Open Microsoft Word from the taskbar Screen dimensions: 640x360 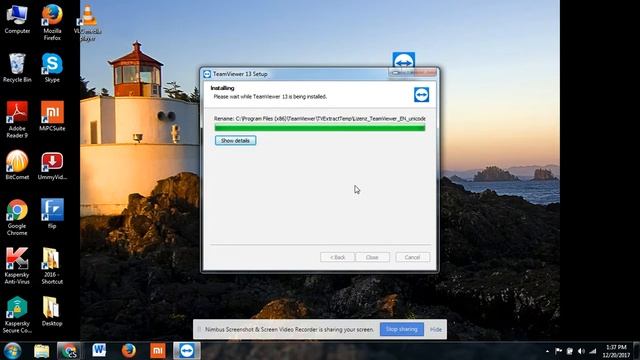point(99,350)
